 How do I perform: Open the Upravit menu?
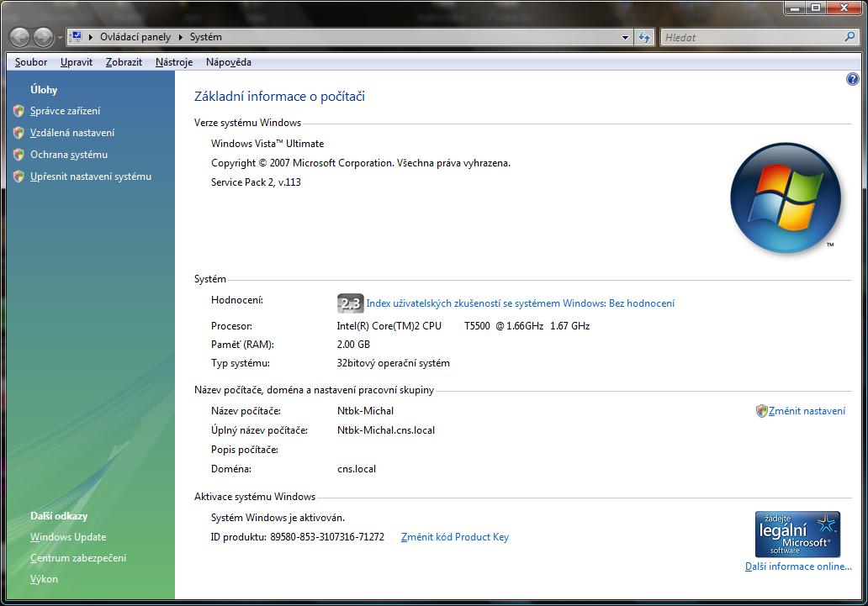(77, 62)
